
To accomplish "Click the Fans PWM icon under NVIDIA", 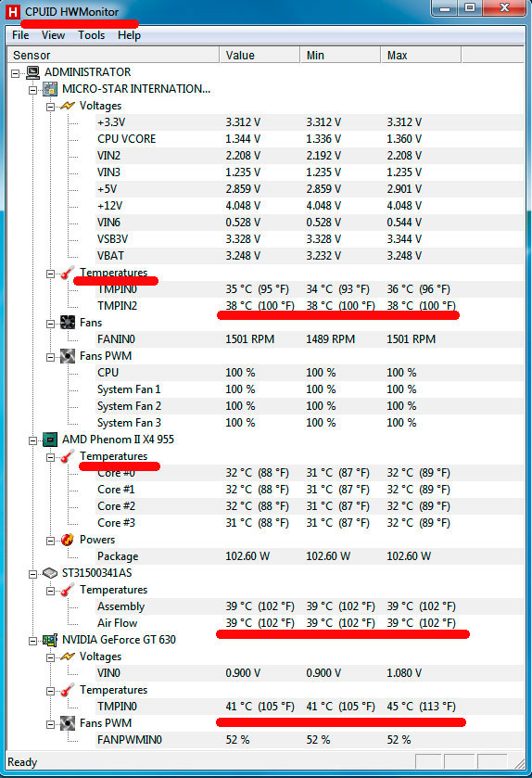I will coord(68,723).
